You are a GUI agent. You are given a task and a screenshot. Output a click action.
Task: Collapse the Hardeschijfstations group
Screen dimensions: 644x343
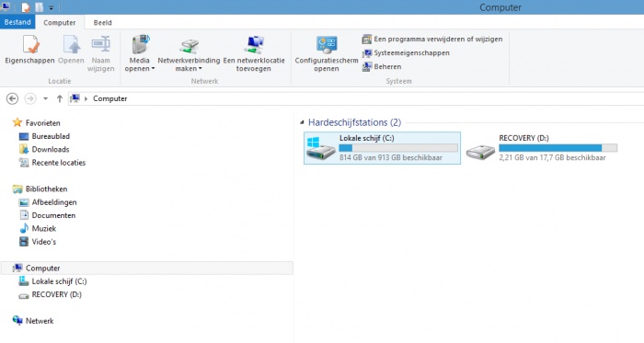302,122
